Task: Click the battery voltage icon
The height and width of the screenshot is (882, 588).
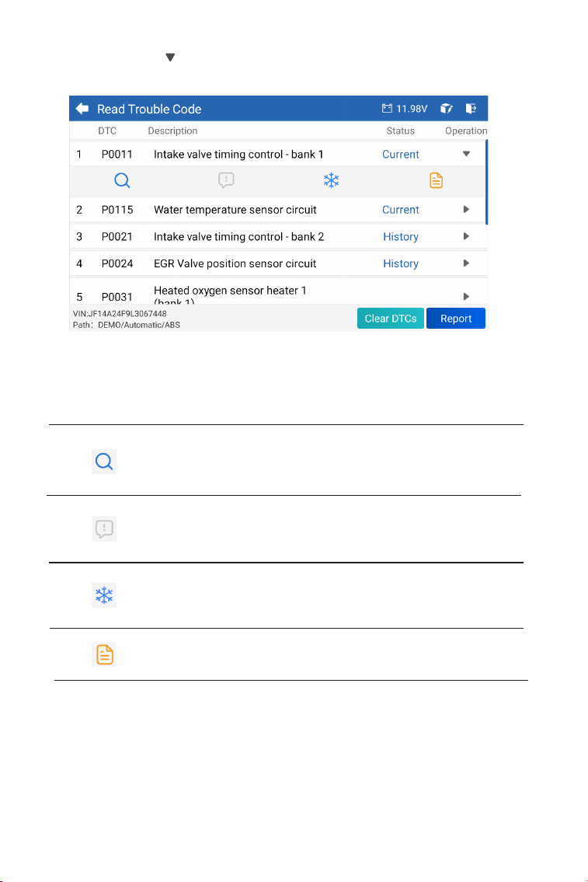Action: 387,109
